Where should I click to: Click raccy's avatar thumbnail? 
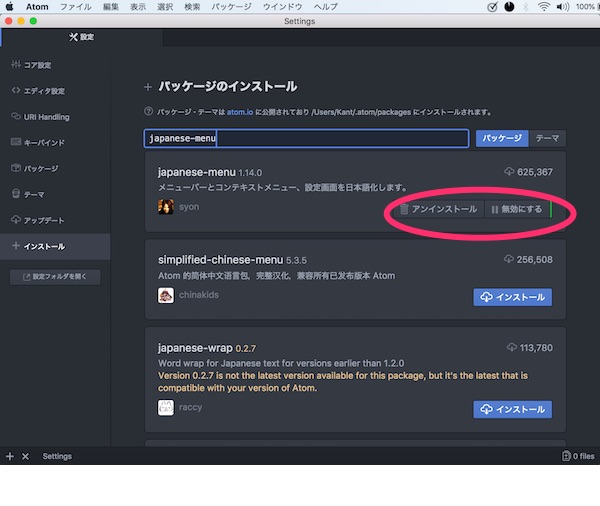[x=166, y=407]
